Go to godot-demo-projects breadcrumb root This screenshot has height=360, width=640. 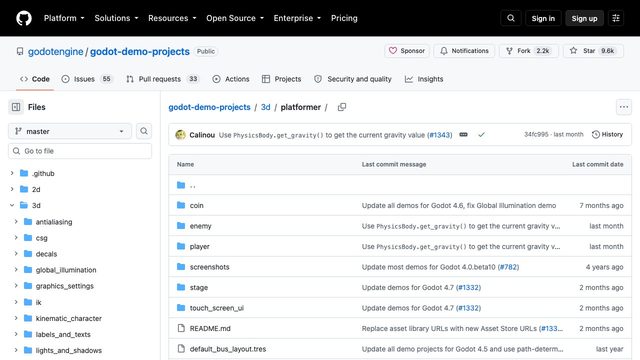(x=209, y=107)
